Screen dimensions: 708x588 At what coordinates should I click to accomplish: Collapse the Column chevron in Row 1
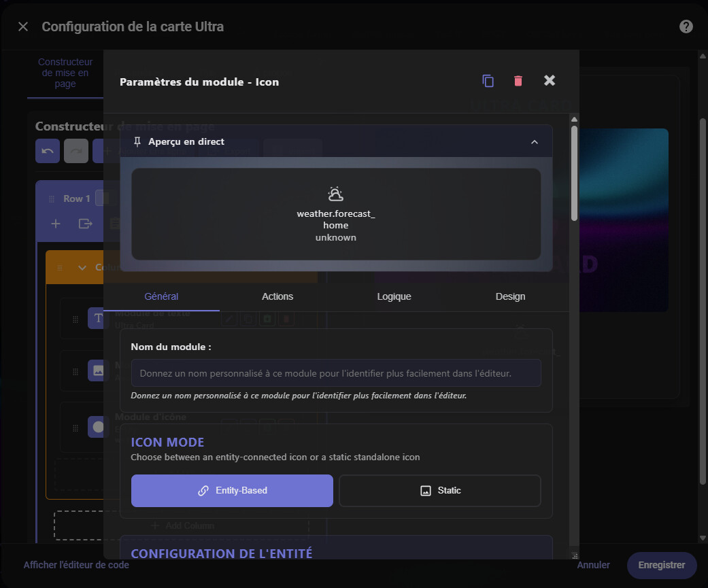82,268
